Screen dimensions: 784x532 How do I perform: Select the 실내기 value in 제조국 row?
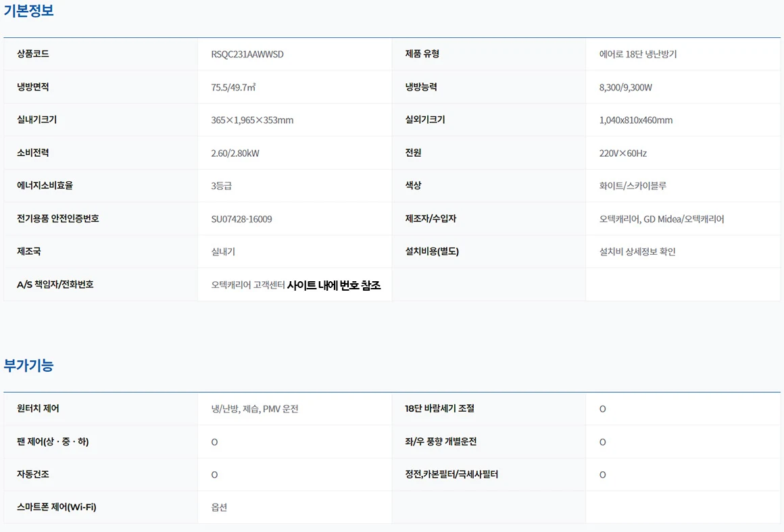click(223, 251)
